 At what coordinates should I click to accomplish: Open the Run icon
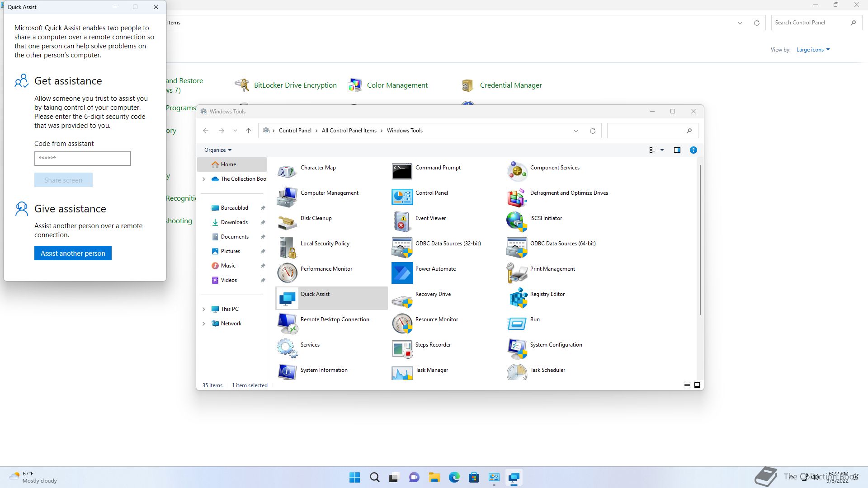click(517, 324)
